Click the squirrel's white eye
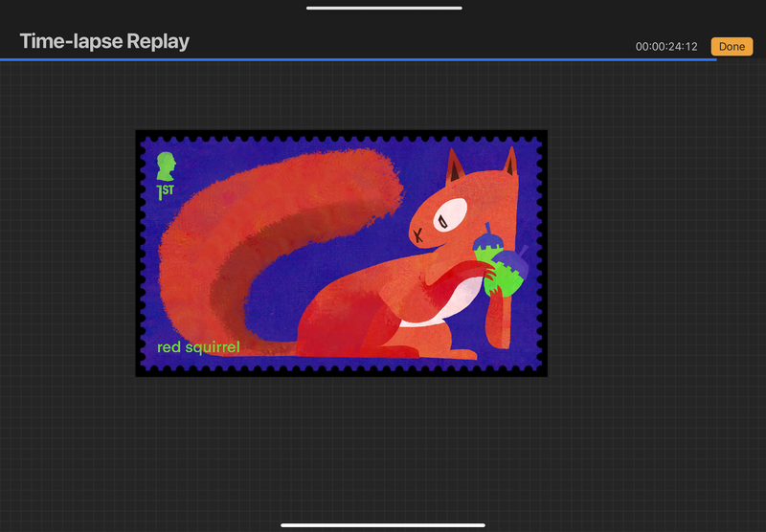 tap(448, 215)
